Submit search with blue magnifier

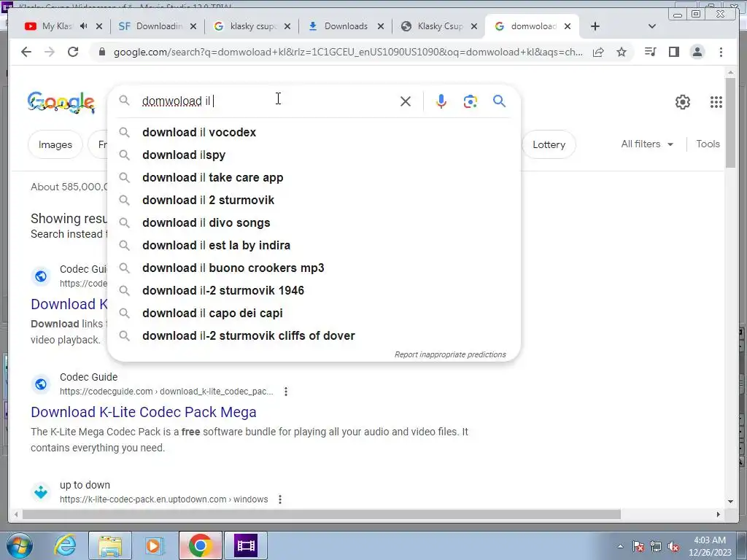[x=499, y=101]
